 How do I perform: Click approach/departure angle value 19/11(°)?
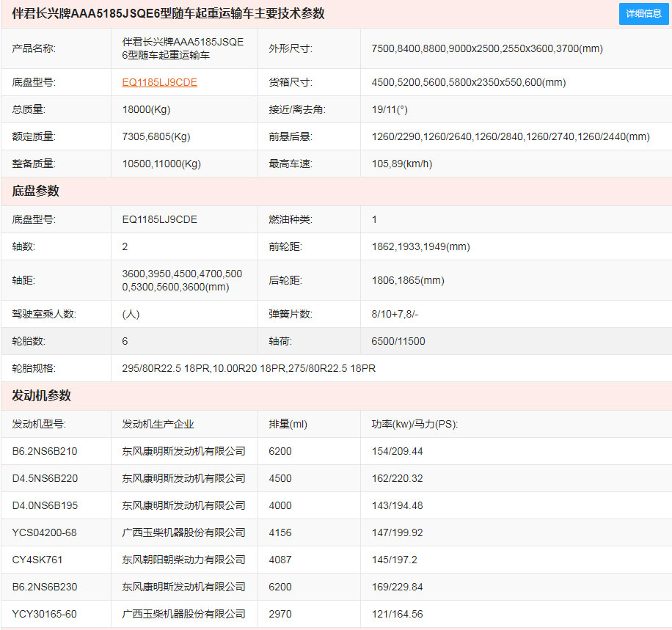pos(390,109)
